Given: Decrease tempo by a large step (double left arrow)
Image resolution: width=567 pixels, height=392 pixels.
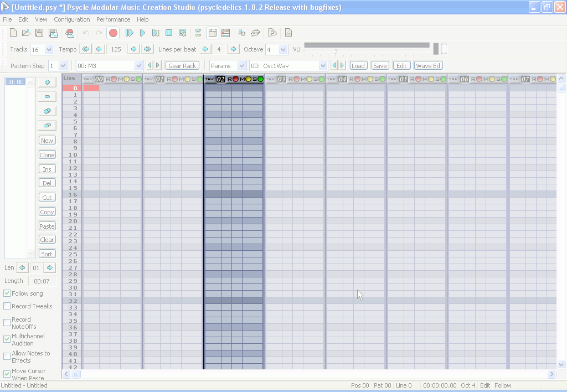Looking at the screenshot, I should pos(86,49).
